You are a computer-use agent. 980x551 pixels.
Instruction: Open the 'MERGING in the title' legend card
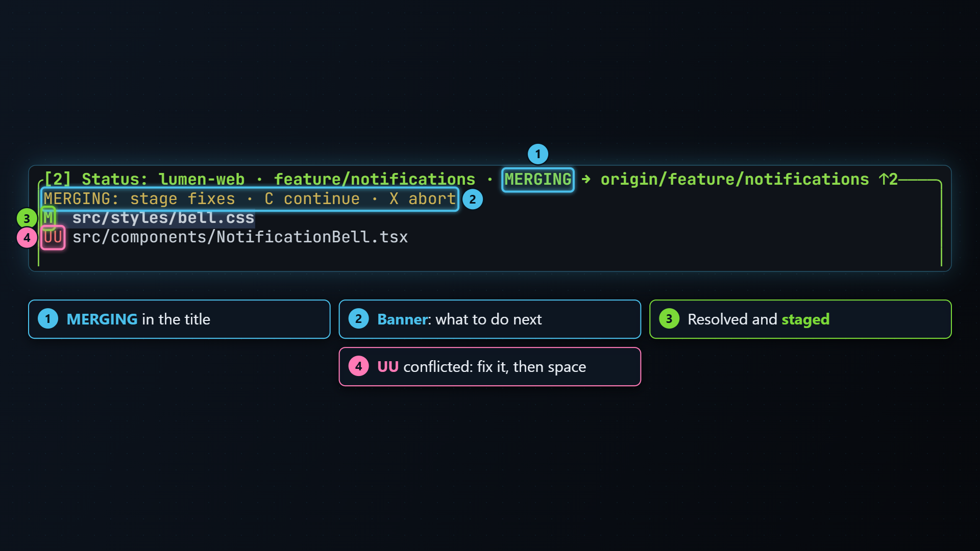point(179,319)
